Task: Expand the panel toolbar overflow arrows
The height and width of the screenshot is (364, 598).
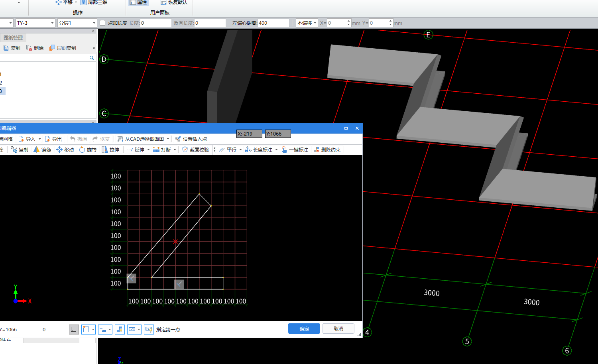Action: pos(94,48)
